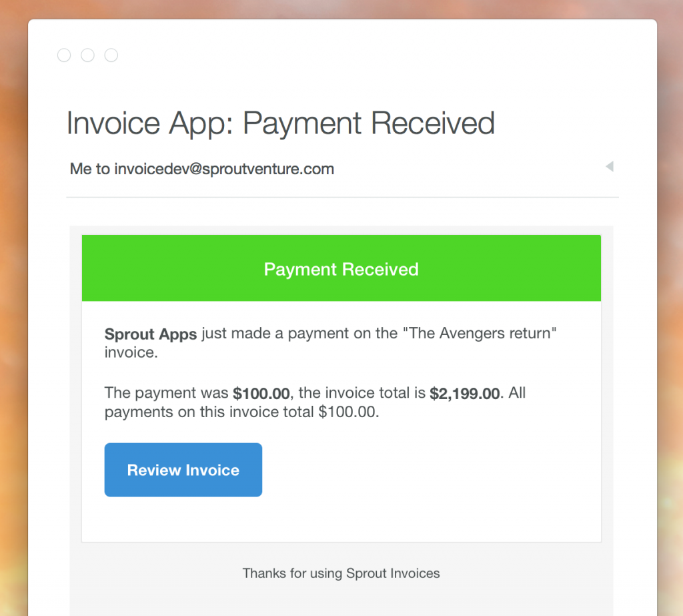Click the word "invoice." ending the first paragraph
The image size is (683, 616).
131,352
